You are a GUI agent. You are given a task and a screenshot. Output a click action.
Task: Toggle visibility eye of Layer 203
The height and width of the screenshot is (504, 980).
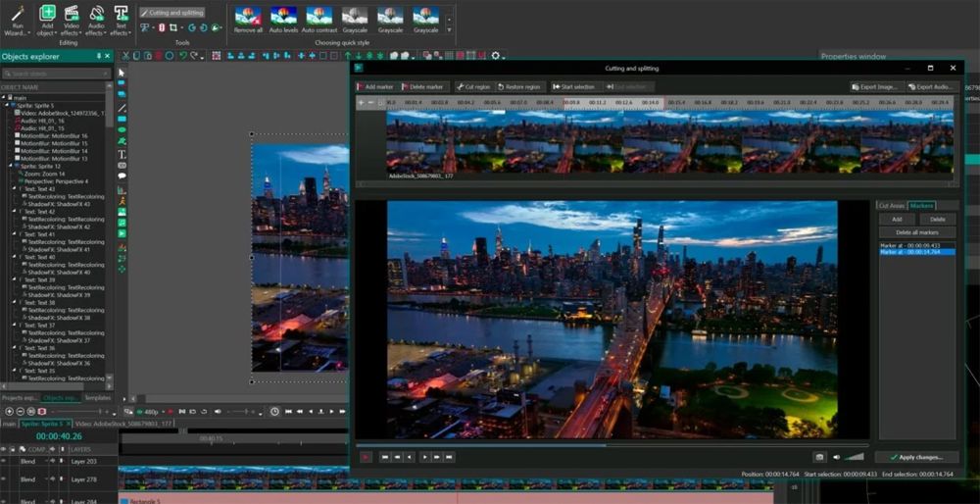4,461
